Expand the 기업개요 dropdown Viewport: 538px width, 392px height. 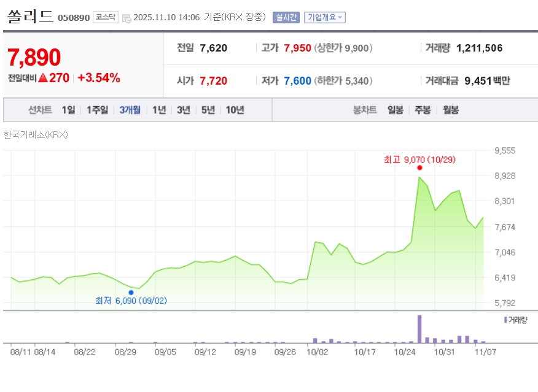325,17
